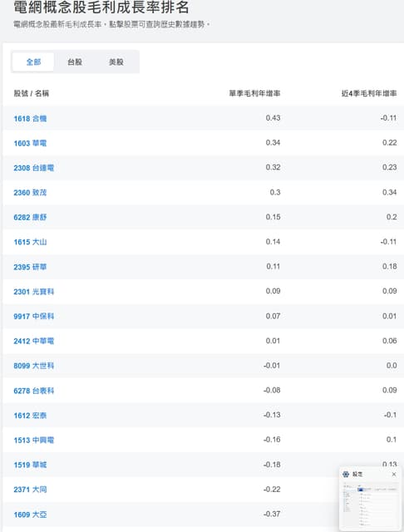Open the settings preview thumbnail
This screenshot has height=532, width=404.
(x=371, y=504)
